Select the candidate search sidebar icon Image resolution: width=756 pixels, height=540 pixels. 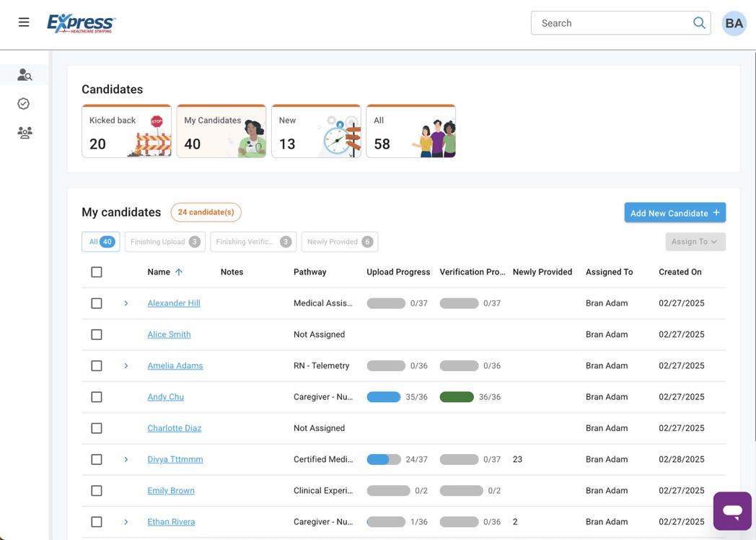[25, 75]
